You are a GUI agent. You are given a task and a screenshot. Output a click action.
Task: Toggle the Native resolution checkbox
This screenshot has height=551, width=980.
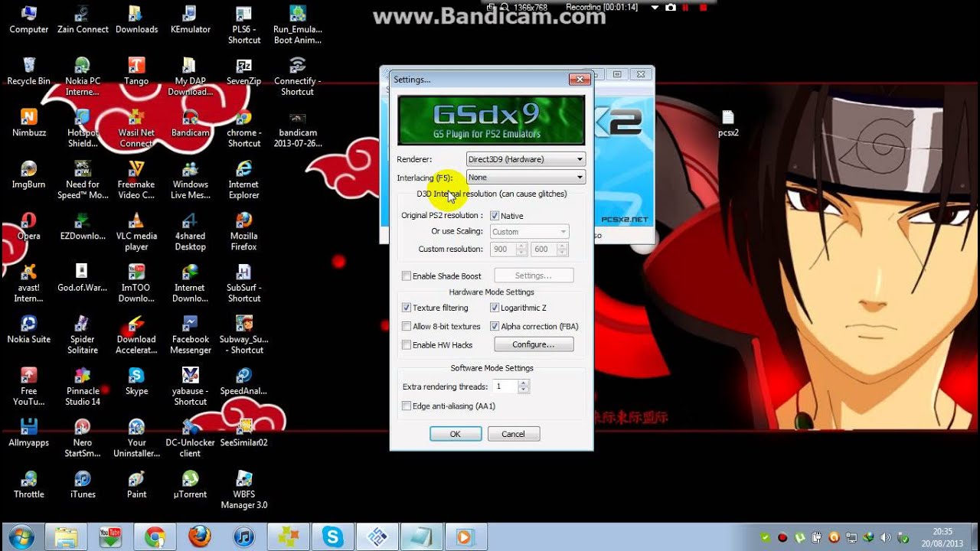[495, 216]
